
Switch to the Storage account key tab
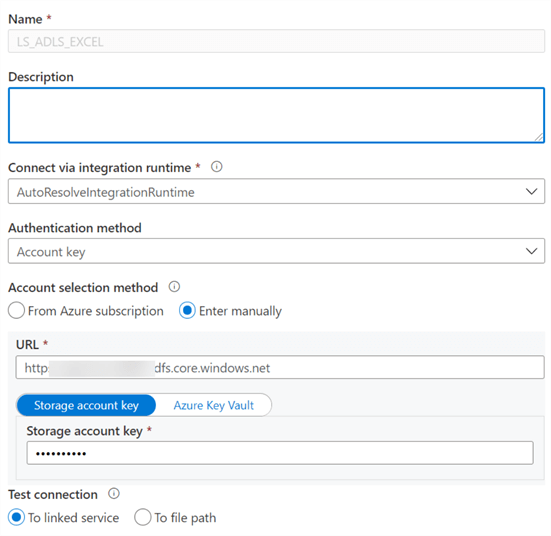point(86,405)
